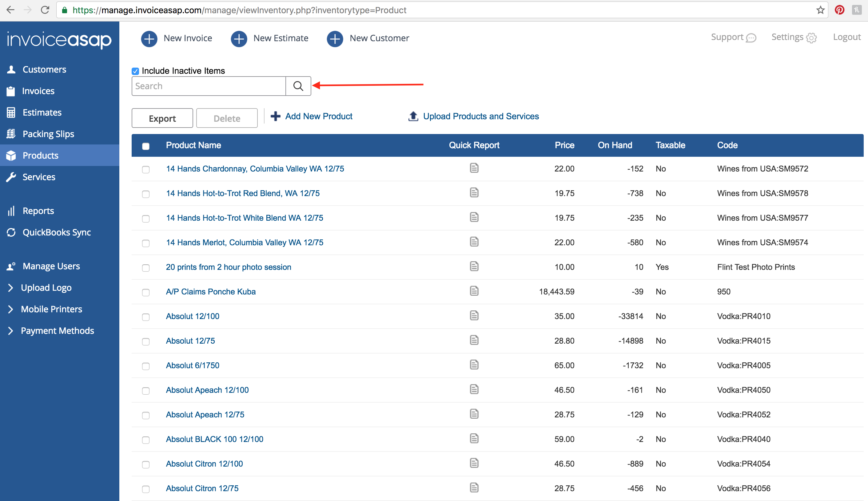Viewport: 868px width, 501px height.
Task: Open quick report for Absolut Citron 12/100
Action: (474, 463)
